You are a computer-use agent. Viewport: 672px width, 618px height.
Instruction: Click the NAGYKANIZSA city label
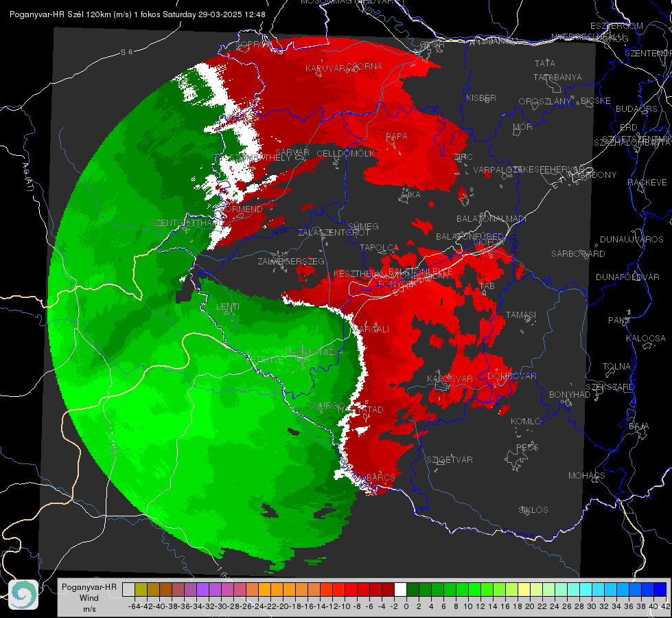314,352
